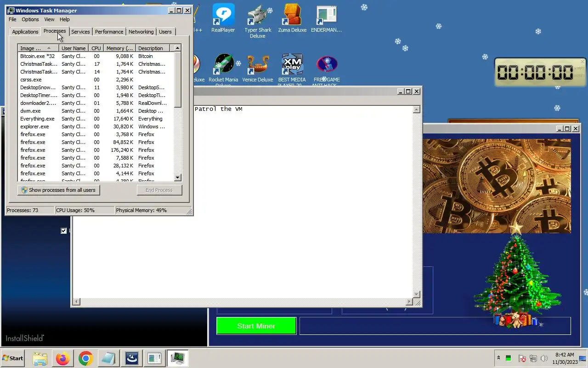Show the clock and date flyout
588x368 pixels.
click(x=565, y=358)
